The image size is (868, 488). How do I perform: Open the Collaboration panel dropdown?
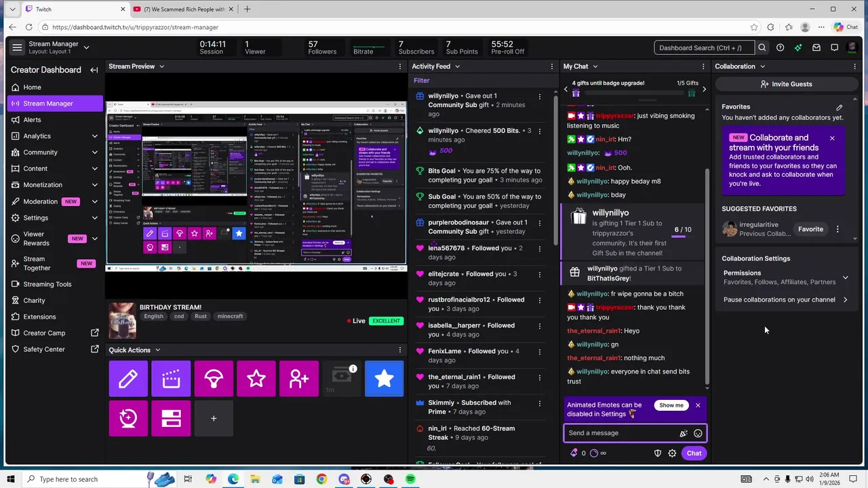tap(762, 66)
